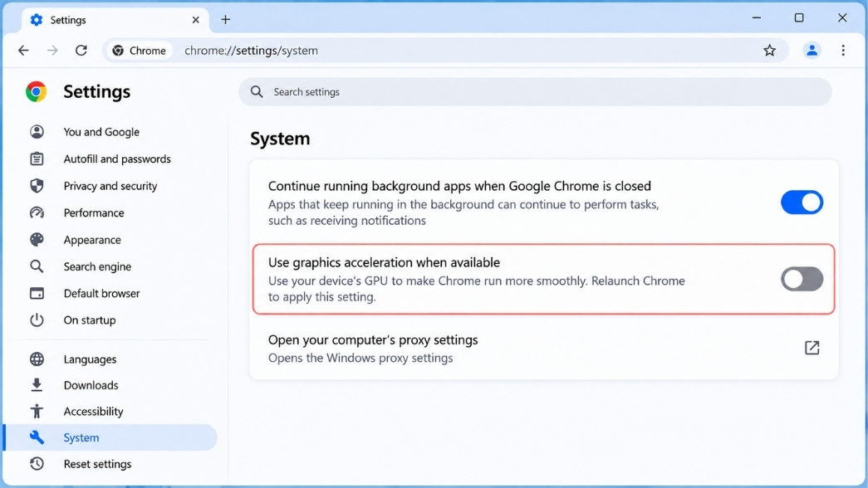Screen dimensions: 868x488
Task: Go to Performance settings
Action: point(94,213)
